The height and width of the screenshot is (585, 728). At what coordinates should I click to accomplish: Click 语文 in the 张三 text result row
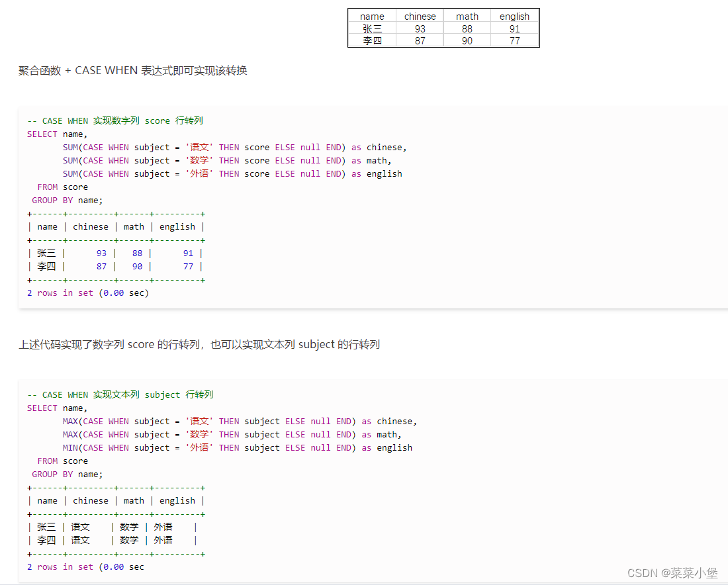pos(80,527)
